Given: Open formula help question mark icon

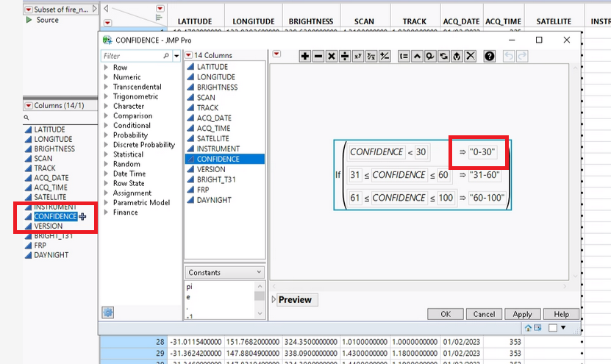Looking at the screenshot, I should 490,56.
